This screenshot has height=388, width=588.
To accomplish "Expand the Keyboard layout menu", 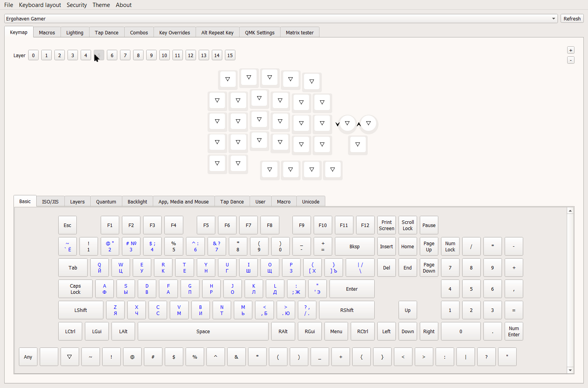I will (x=40, y=5).
